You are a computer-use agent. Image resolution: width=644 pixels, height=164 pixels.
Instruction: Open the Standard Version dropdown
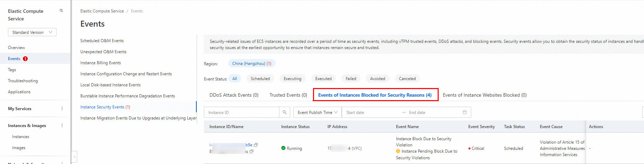coord(32,32)
